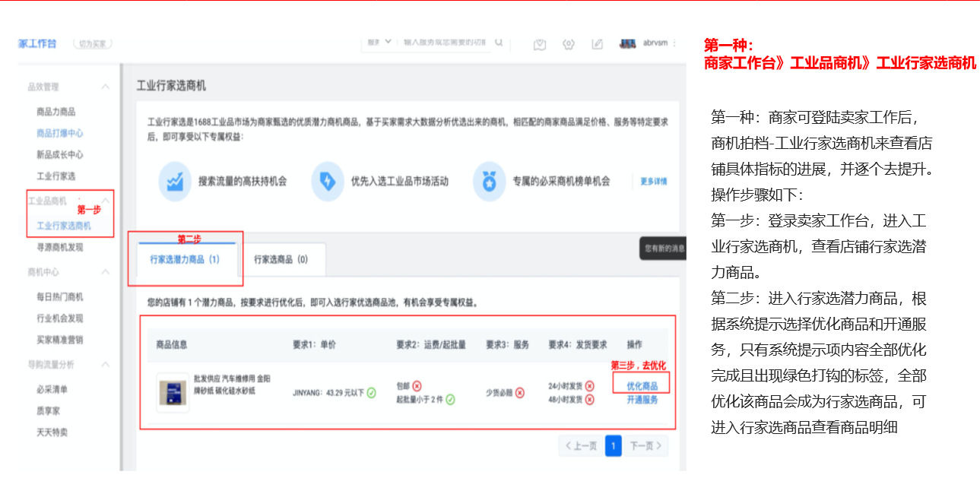Switch to 行家选商品 (0) tab
Image resolution: width=980 pixels, height=494 pixels.
(281, 259)
